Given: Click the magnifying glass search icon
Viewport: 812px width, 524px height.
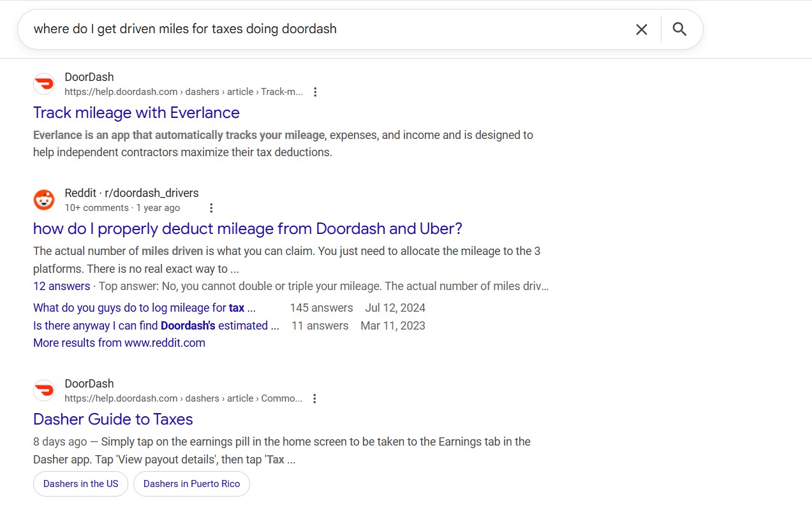Looking at the screenshot, I should [679, 29].
